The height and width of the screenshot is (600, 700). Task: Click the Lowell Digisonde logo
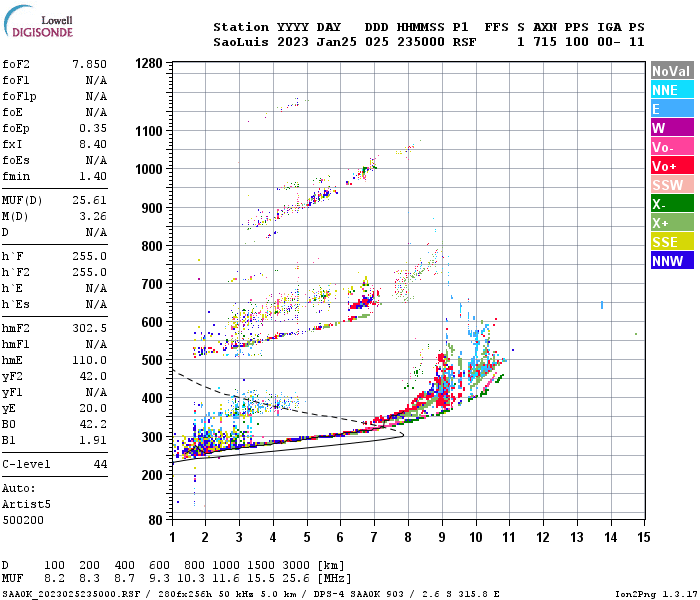coord(38,22)
